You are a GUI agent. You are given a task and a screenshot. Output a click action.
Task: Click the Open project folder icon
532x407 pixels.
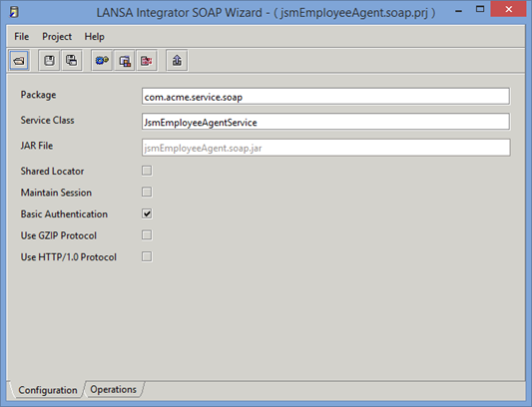point(19,61)
